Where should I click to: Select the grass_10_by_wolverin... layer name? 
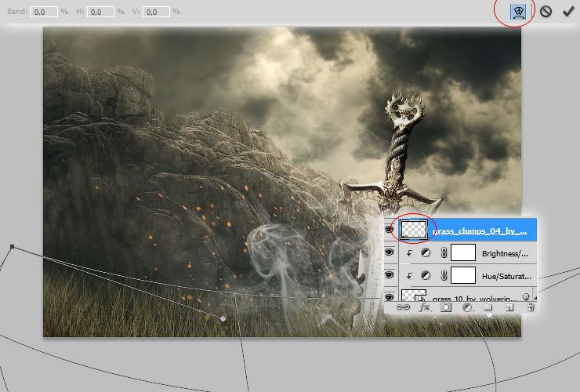click(x=474, y=298)
